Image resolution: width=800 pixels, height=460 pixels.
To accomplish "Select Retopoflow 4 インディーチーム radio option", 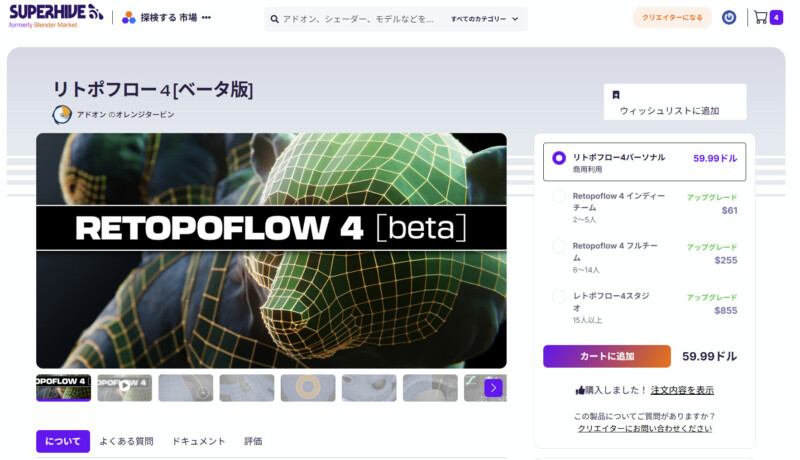I will (559, 196).
